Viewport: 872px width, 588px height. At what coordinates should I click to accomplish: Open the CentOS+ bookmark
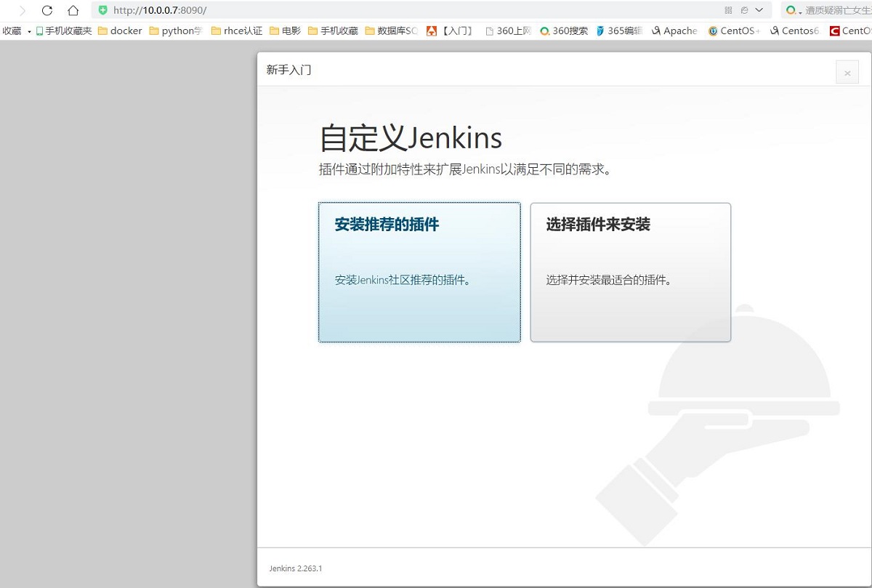(x=734, y=31)
